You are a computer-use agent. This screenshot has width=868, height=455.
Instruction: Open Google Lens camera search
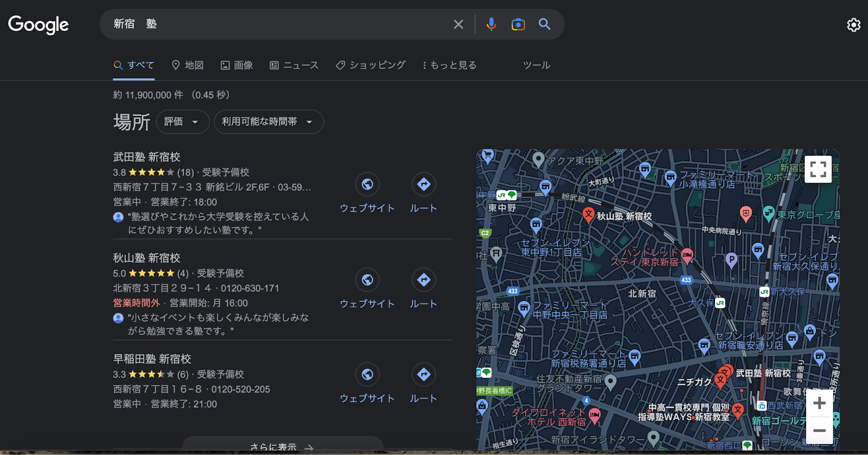pos(518,24)
